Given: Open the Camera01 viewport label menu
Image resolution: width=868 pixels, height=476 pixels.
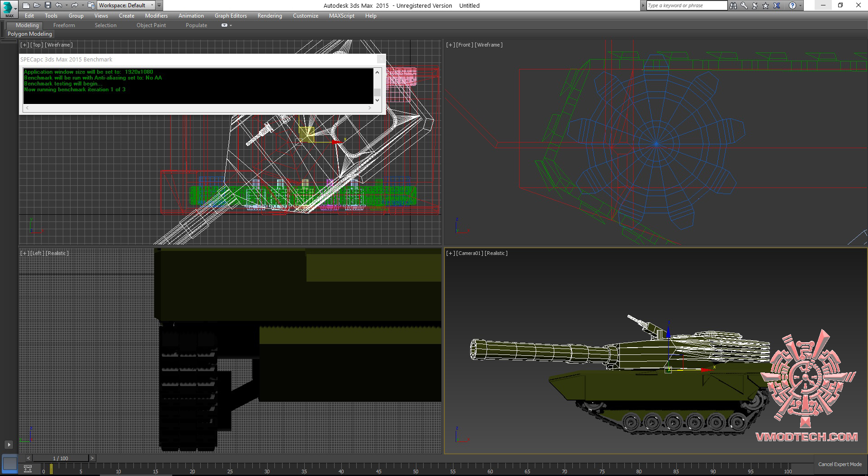Looking at the screenshot, I should click(x=469, y=253).
